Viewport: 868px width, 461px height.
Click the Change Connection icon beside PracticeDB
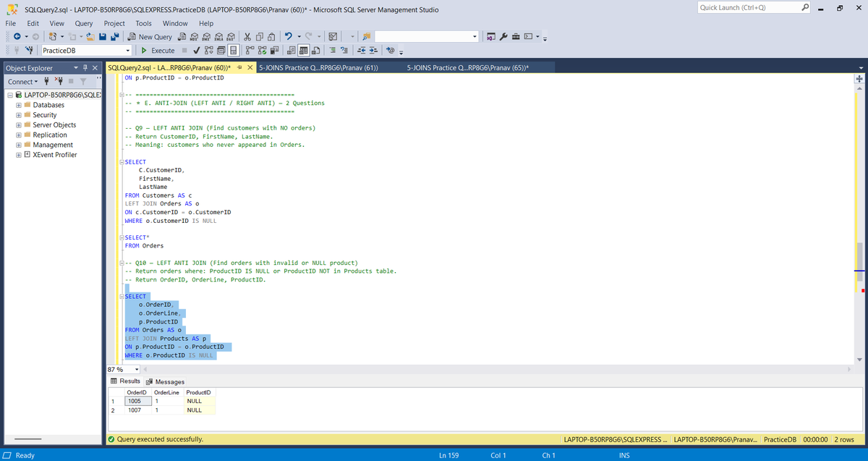29,51
